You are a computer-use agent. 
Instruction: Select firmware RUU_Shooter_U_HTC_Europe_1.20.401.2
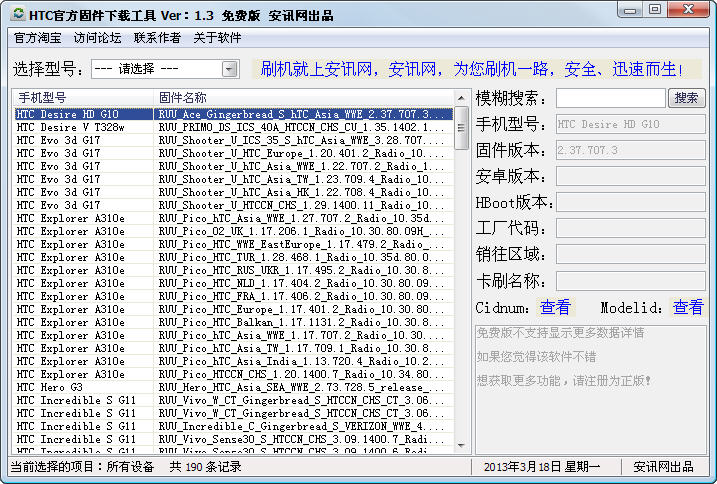(234, 153)
